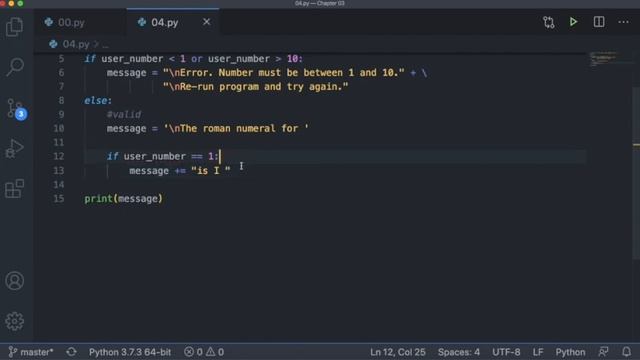Viewport: 640px width, 360px height.
Task: Select Python 3.7.3 64-bit interpreter
Action: 130,352
